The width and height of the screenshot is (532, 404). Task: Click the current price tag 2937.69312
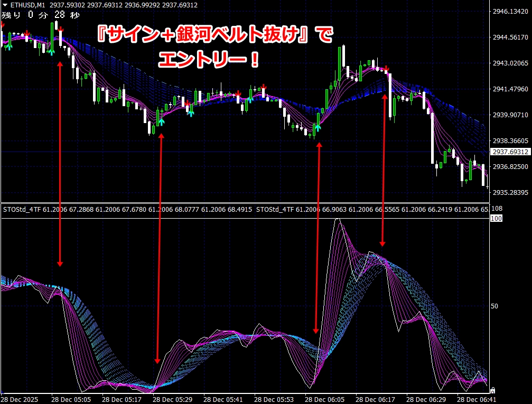coord(510,152)
